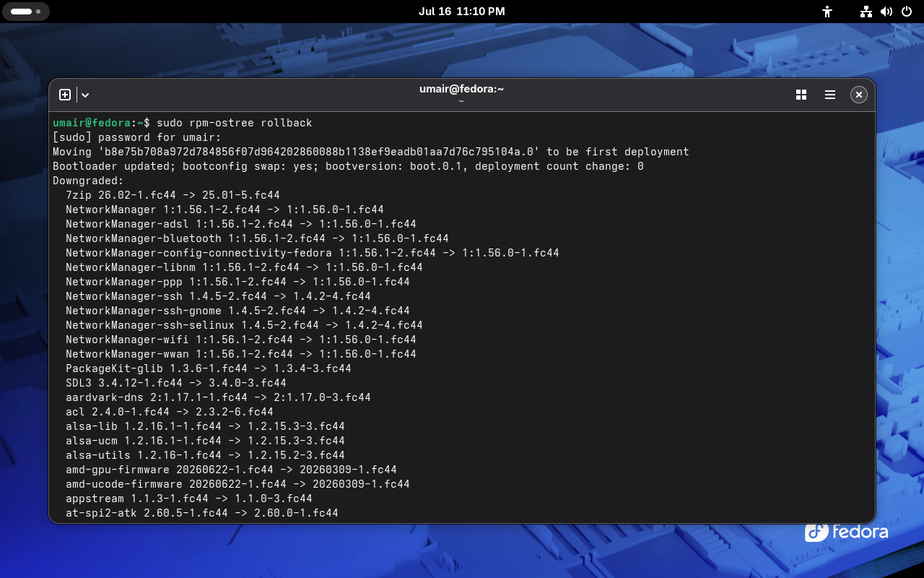Select the NetworkManager-wifi package line

pos(241,340)
